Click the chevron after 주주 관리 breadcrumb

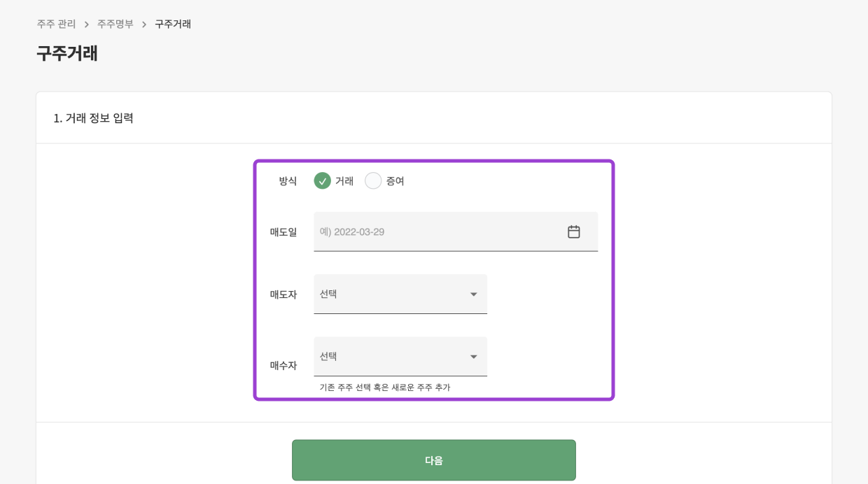(x=87, y=24)
